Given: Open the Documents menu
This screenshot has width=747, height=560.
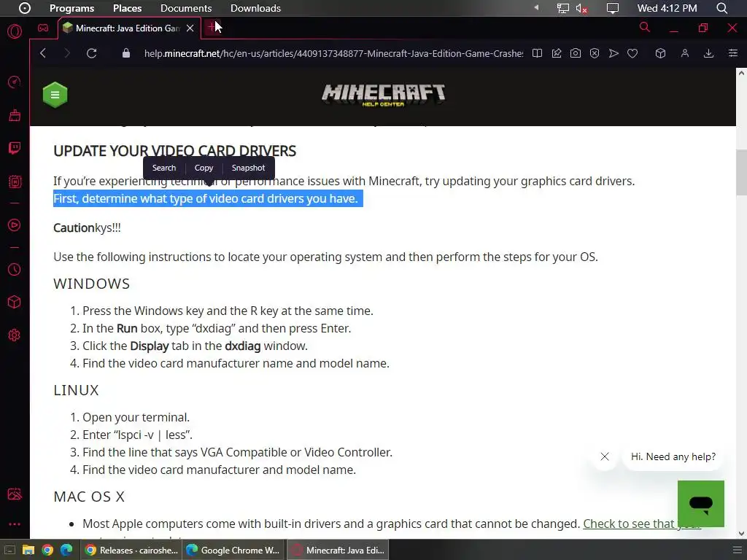Looking at the screenshot, I should click(x=186, y=8).
